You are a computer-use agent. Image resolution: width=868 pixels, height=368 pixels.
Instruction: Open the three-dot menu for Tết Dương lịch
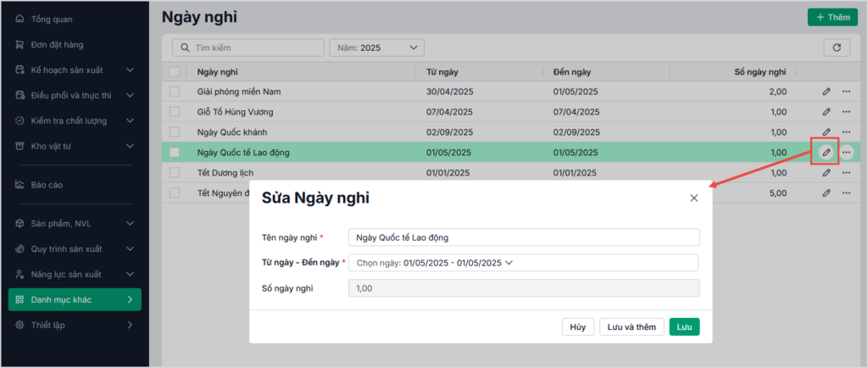846,173
